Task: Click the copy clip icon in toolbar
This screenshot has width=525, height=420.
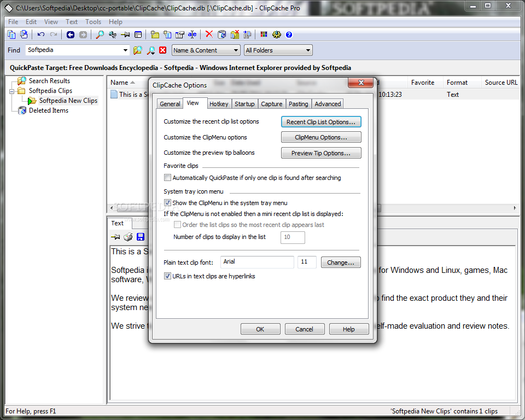Action: click(11, 34)
